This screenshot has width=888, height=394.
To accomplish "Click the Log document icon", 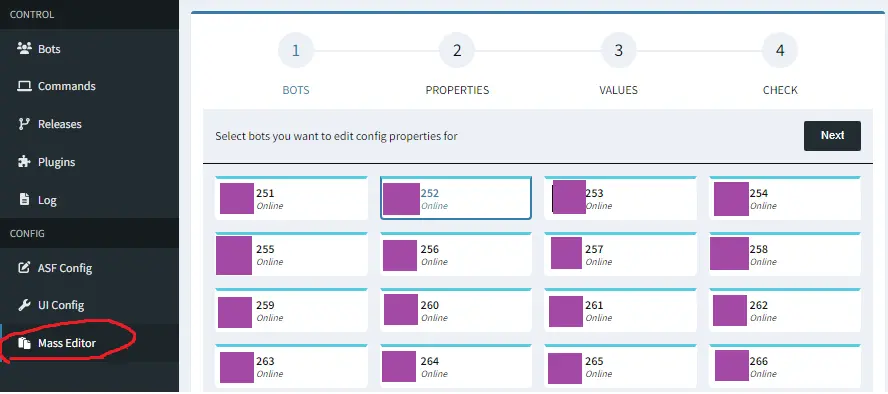I will point(24,200).
